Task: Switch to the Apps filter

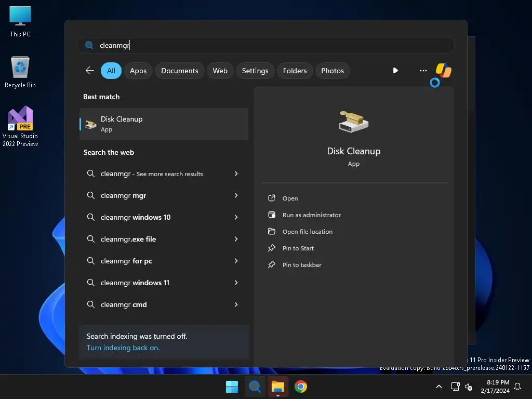Action: pos(138,71)
